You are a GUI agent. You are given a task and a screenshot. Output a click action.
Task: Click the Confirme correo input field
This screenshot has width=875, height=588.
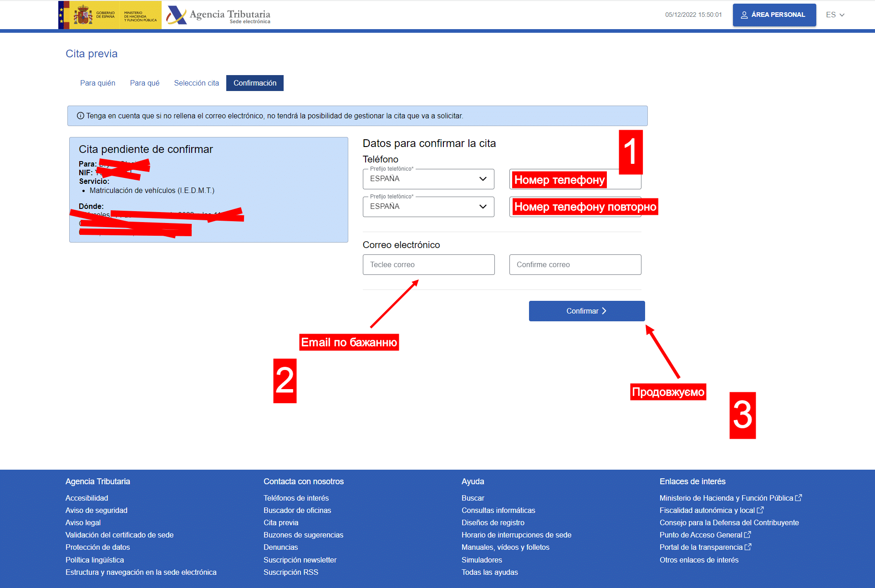point(575,264)
